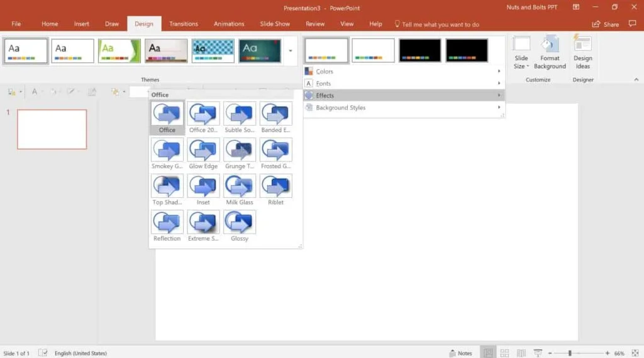Collapse the ribbon

pyautogui.click(x=636, y=80)
